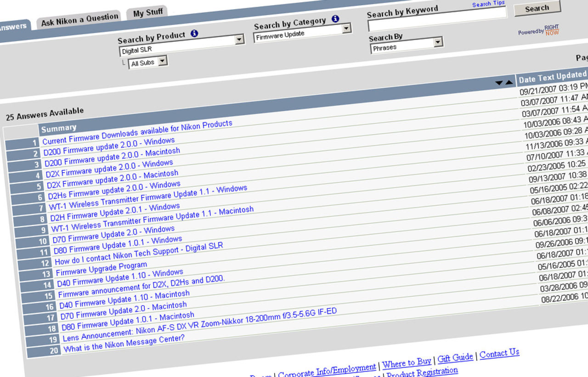Open the Product Registration footer link

(423, 372)
